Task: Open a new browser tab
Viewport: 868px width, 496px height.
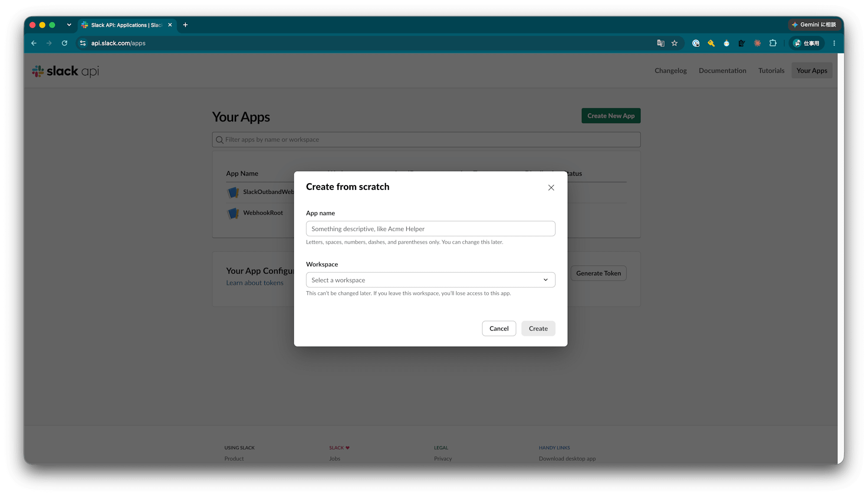Action: pyautogui.click(x=185, y=25)
